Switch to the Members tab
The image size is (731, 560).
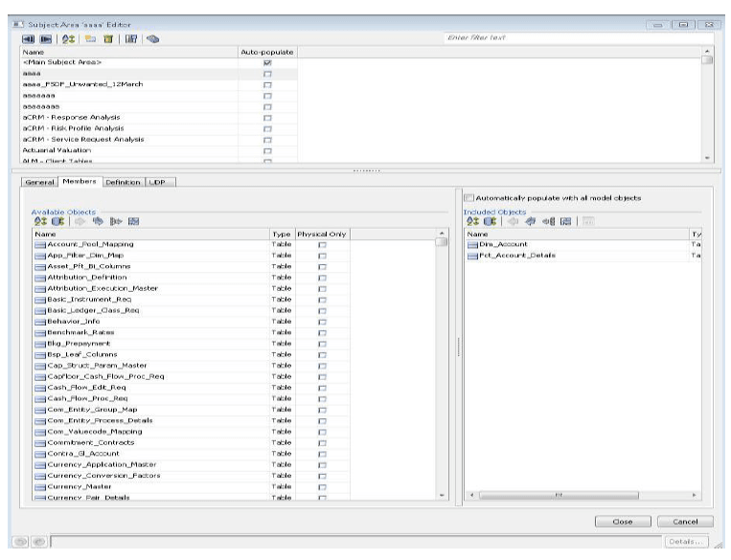tap(80, 181)
